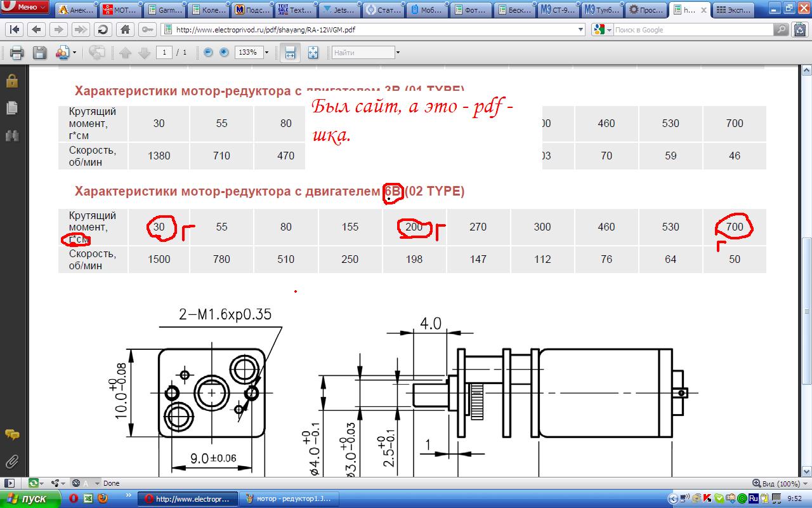Toggle fit one full page mode
The image size is (812, 508).
coord(313,53)
